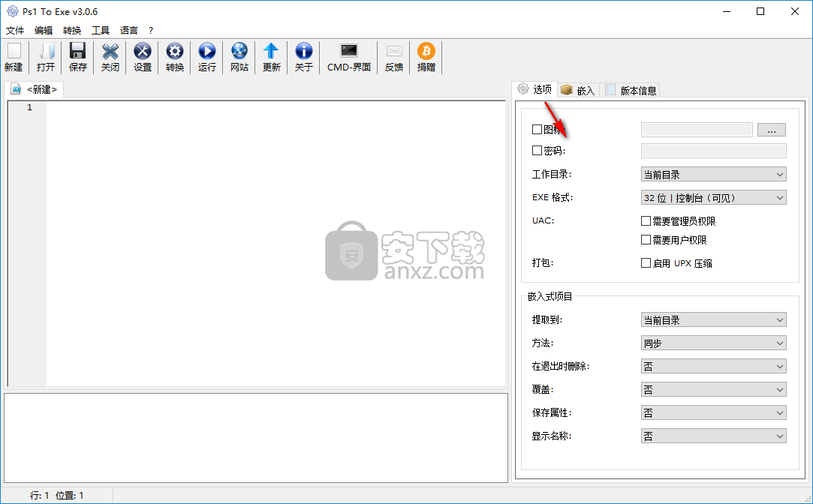Check 需要用户权限 under UAC
813x504 pixels.
(x=646, y=240)
